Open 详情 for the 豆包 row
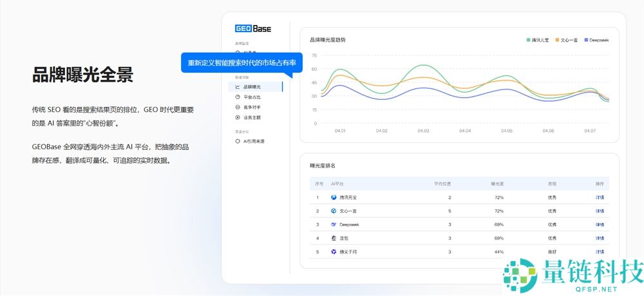The height and width of the screenshot is (296, 644). 600,238
